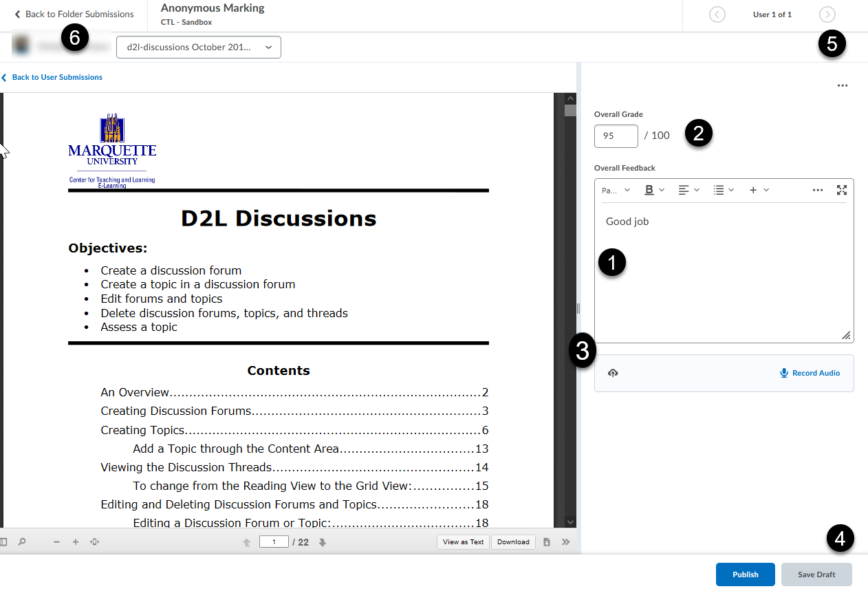Image resolution: width=868 pixels, height=591 pixels.
Task: Open the ellipsis overflow menu above Overall Grade
Action: [x=843, y=85]
